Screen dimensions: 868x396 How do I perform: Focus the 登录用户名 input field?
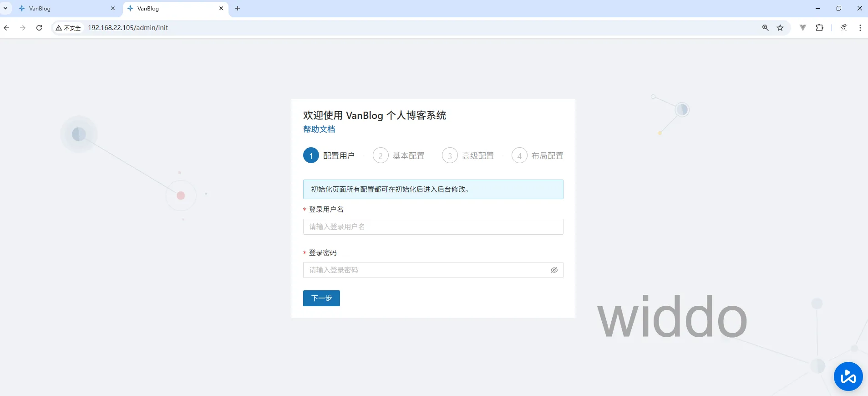(x=433, y=227)
